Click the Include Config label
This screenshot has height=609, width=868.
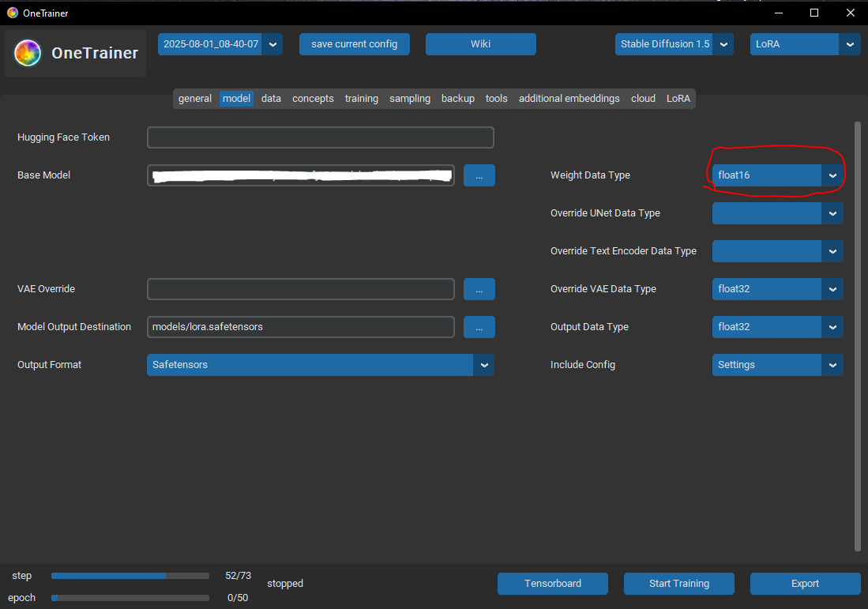[582, 365]
